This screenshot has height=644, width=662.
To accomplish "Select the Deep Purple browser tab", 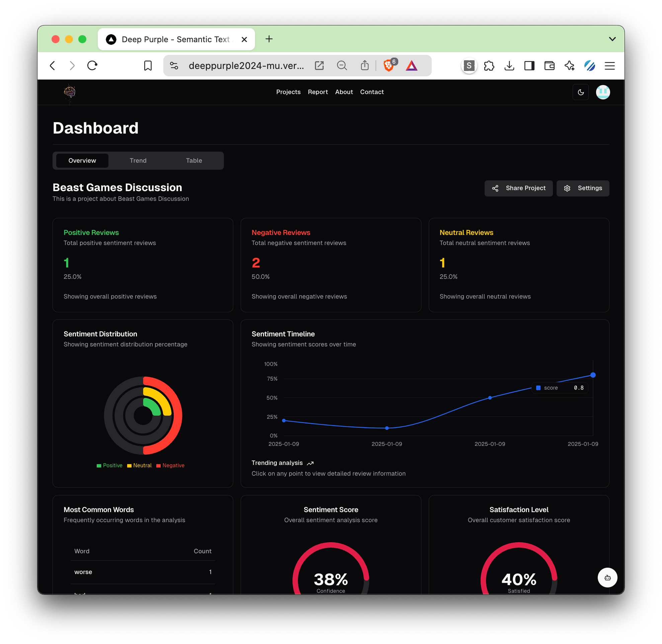I will coord(176,39).
